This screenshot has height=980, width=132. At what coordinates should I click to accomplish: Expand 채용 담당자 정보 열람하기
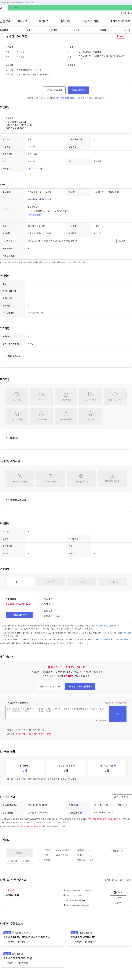pyautogui.click(x=80, y=686)
